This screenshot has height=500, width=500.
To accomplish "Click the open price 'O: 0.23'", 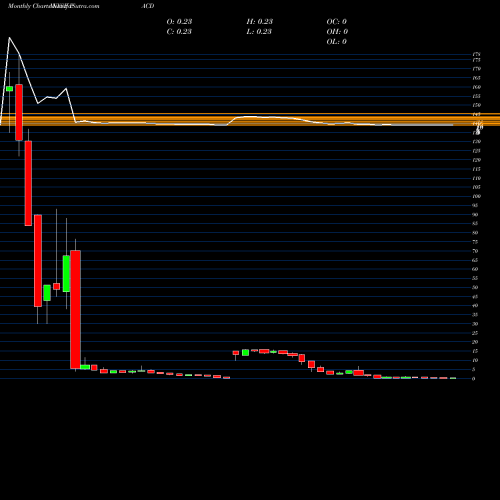I will click(x=179, y=21).
